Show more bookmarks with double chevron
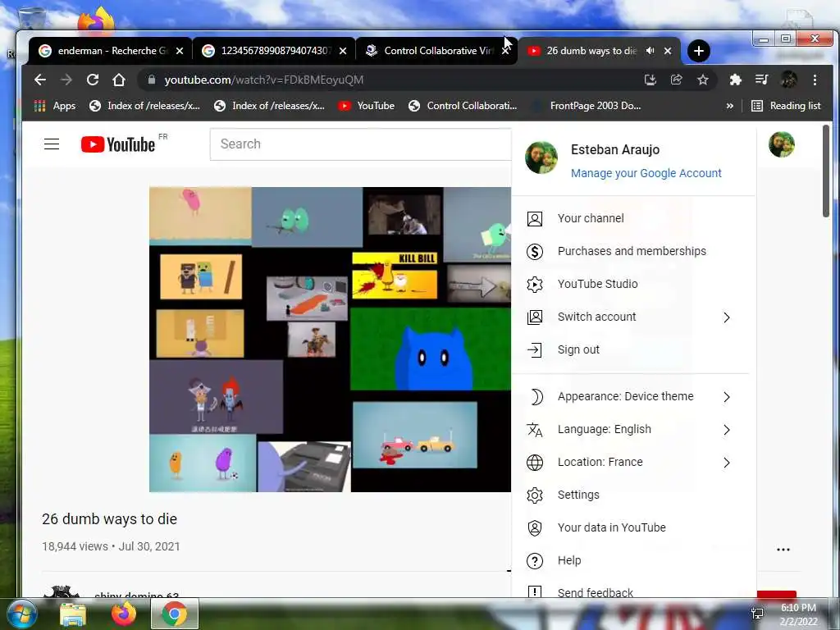Screen dimensions: 840x630 (729, 106)
